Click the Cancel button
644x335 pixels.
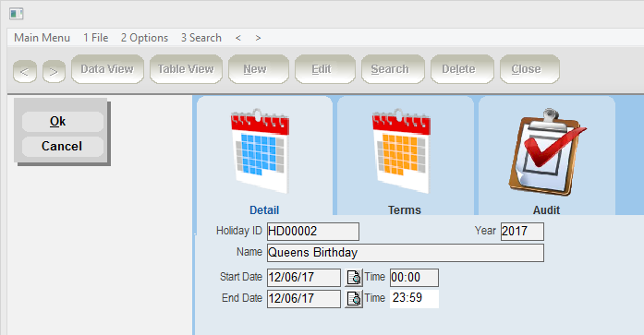[63, 147]
